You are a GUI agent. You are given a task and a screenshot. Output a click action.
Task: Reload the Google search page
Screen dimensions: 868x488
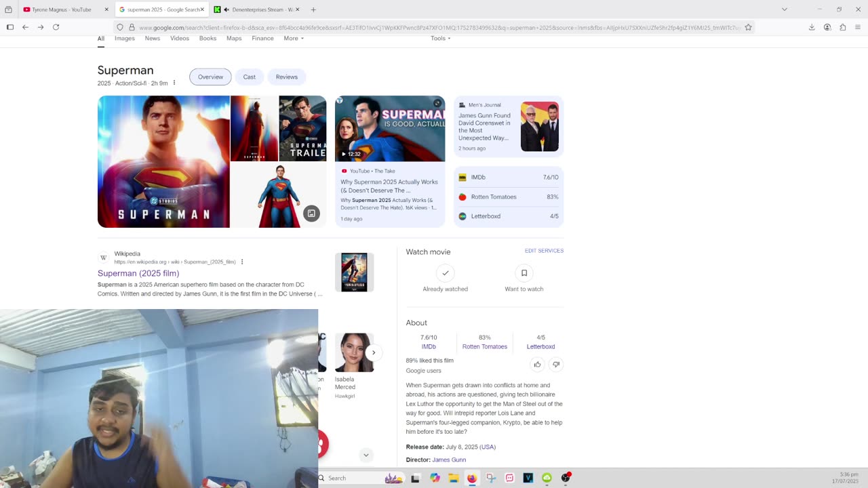56,27
